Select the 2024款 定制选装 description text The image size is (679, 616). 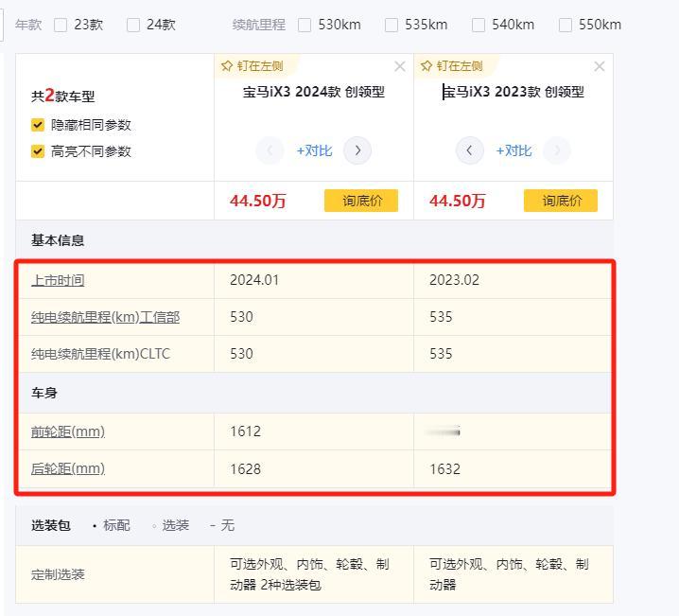[x=309, y=574]
